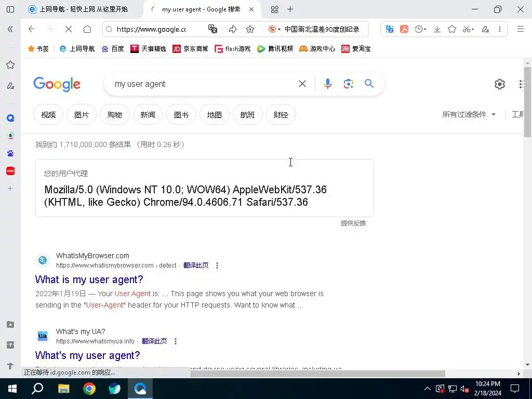This screenshot has width=532, height=399.
Task: Select the 地图 filter chip
Action: click(x=215, y=115)
